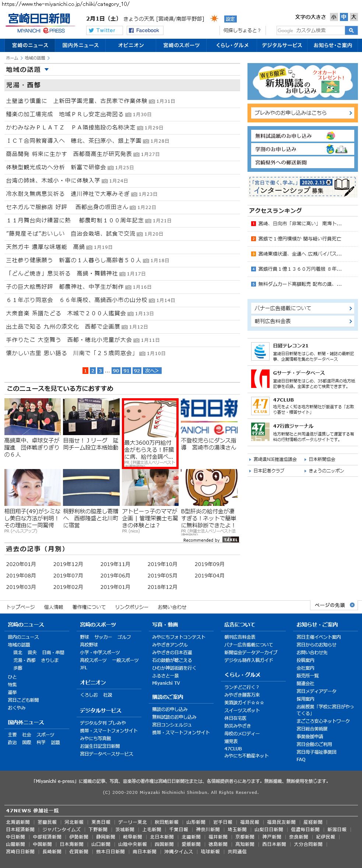Expand バナー広告掲載について link arrow
Screen dimensions: 362x868
coord(350,308)
